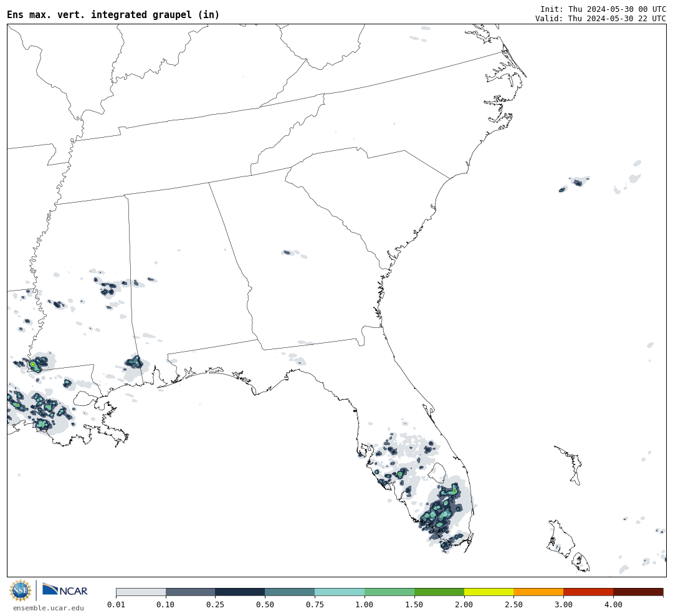This screenshot has width=673, height=616.
Task: Select the light green 1.00–1.50 color swatch
Action: tap(389, 592)
